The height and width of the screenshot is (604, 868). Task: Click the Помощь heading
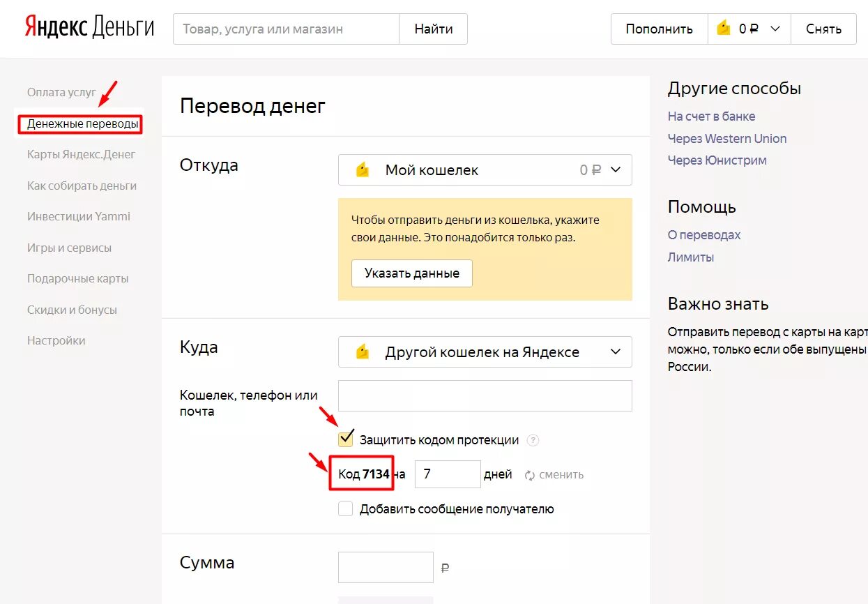pos(702,207)
